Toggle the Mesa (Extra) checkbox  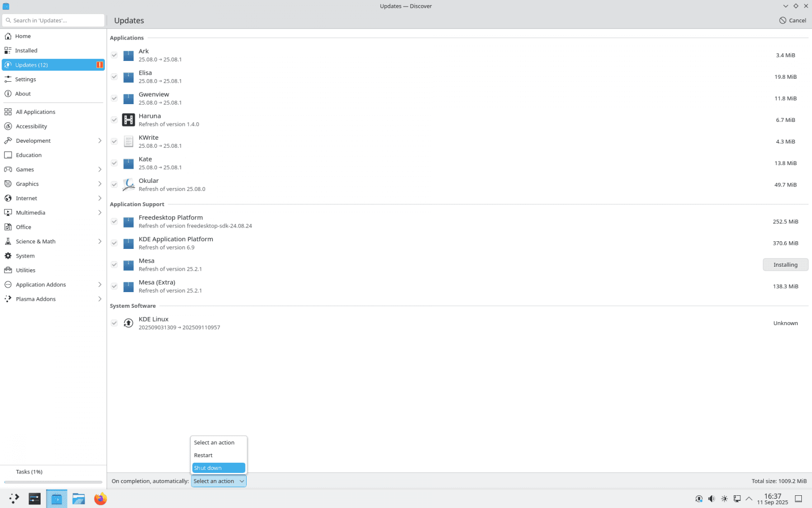[114, 286]
